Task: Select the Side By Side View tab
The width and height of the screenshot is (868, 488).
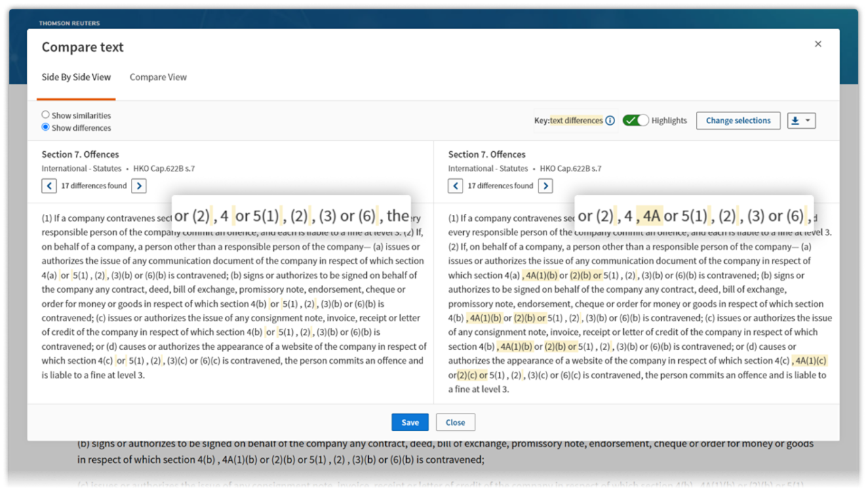Action: (76, 77)
